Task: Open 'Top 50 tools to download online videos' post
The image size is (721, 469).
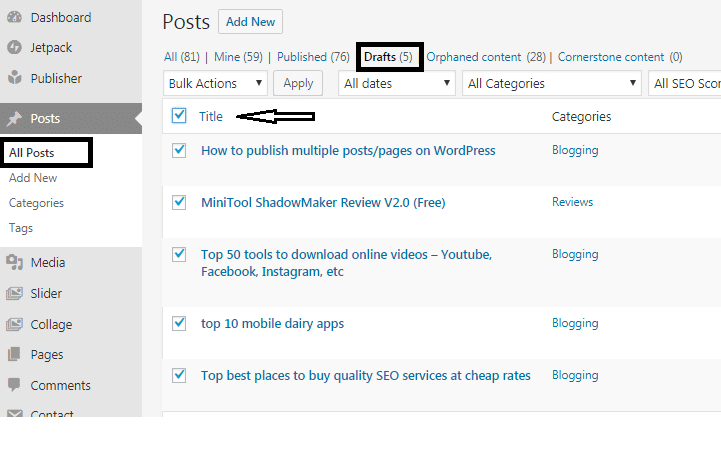Action: point(346,263)
